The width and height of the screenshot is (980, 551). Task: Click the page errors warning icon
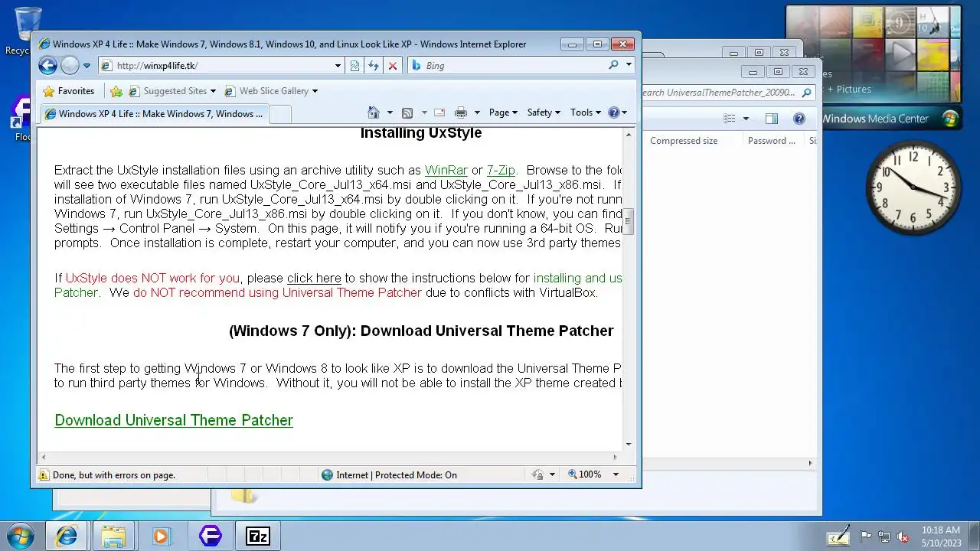[x=44, y=475]
